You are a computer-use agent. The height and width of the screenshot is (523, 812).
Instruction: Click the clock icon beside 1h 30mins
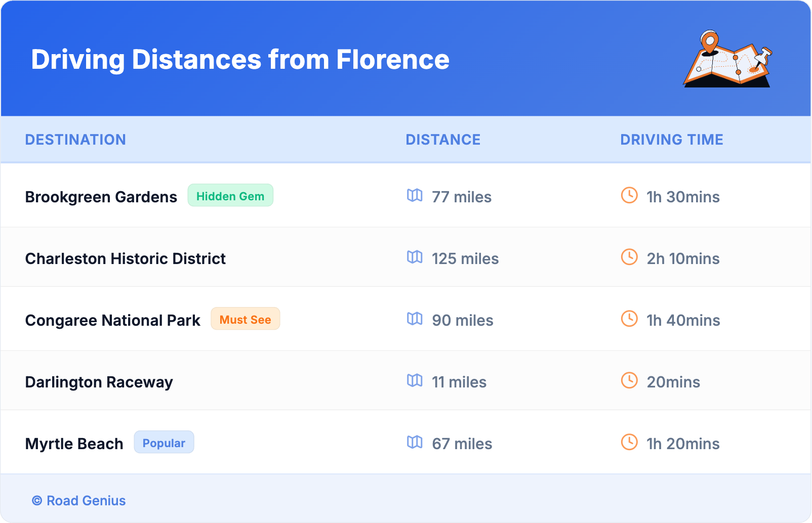point(629,195)
